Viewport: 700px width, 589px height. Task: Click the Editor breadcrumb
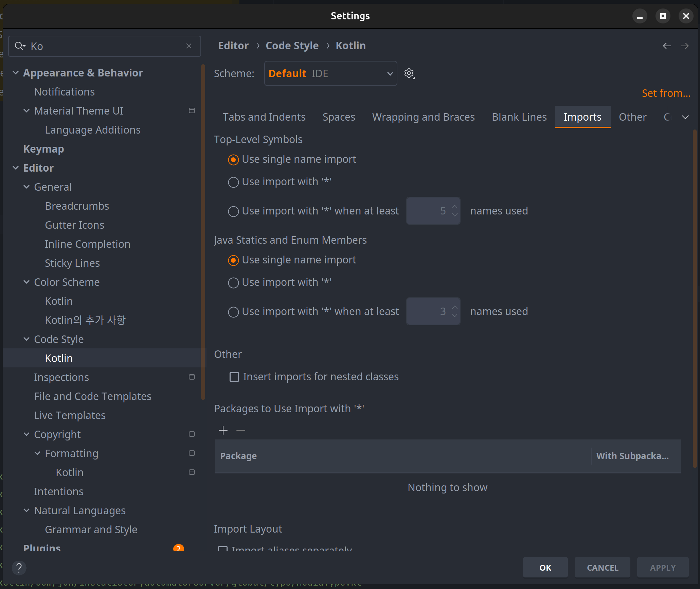[x=233, y=46]
